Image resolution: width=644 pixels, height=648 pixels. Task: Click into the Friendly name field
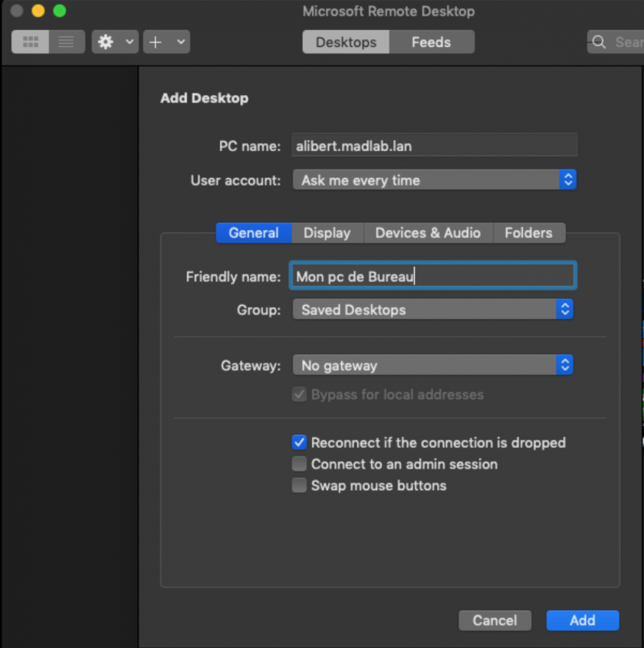click(x=432, y=276)
